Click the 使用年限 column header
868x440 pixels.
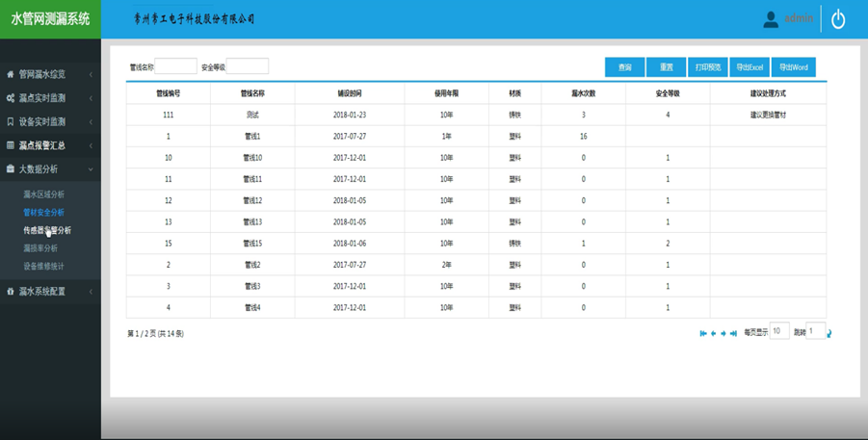point(446,93)
